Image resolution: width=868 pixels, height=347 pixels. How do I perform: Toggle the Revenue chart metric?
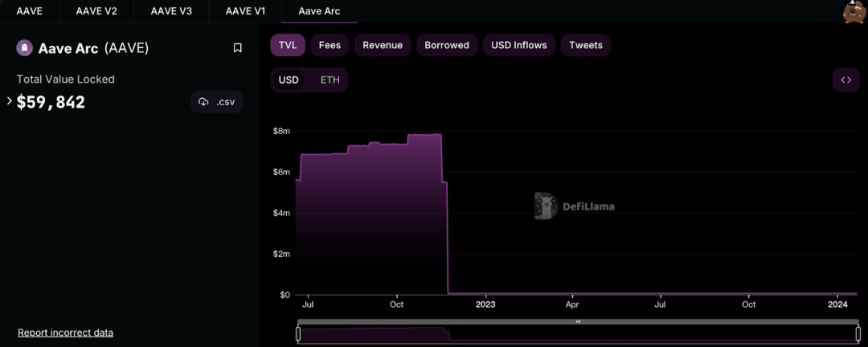[383, 45]
